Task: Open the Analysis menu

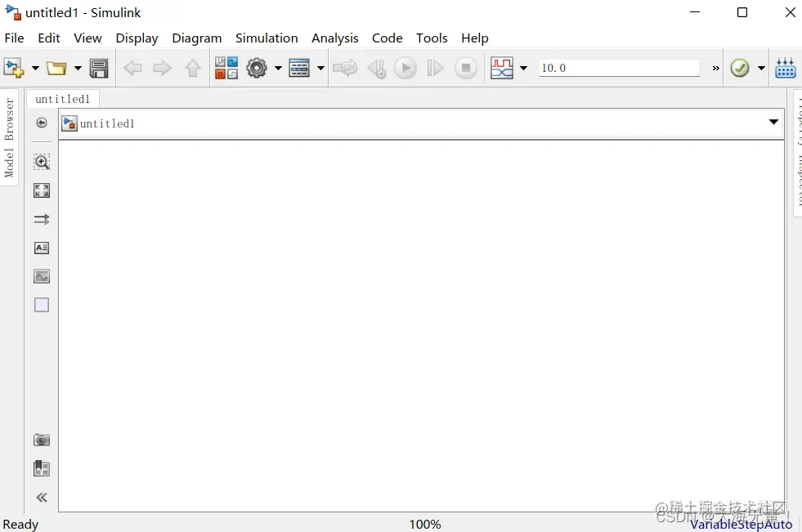Action: (x=335, y=38)
